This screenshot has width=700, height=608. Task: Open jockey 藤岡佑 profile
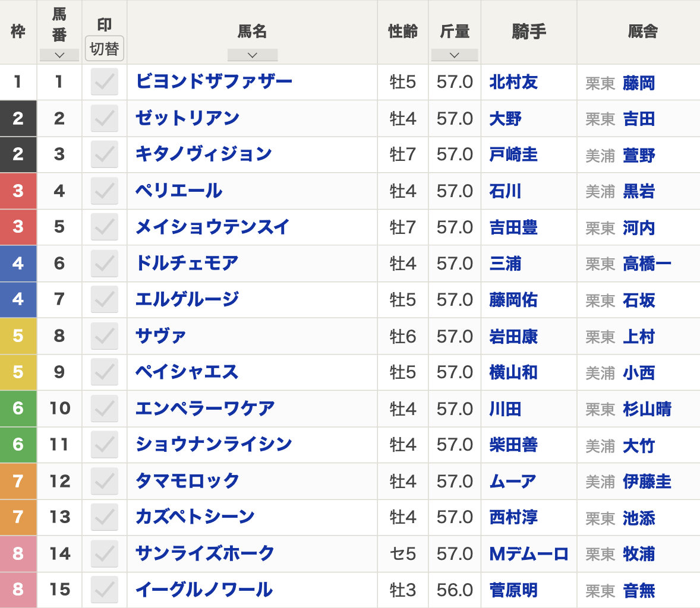click(x=513, y=300)
